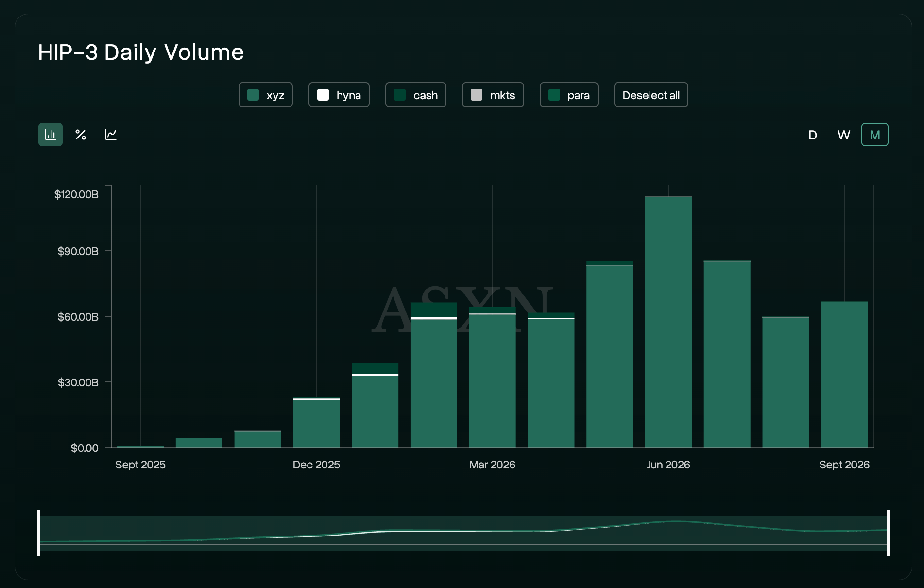Click the HIP-3 Daily Volume title
The height and width of the screenshot is (588, 924).
click(x=141, y=52)
